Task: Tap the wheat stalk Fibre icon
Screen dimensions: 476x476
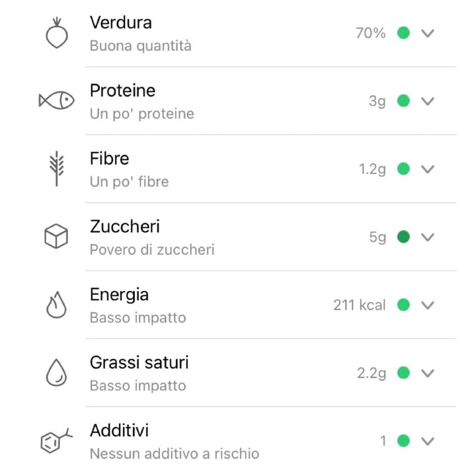Action: 56,169
